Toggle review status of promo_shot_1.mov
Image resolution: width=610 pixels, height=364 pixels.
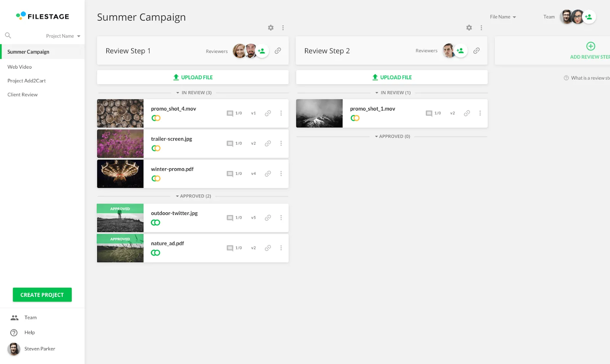355,118
